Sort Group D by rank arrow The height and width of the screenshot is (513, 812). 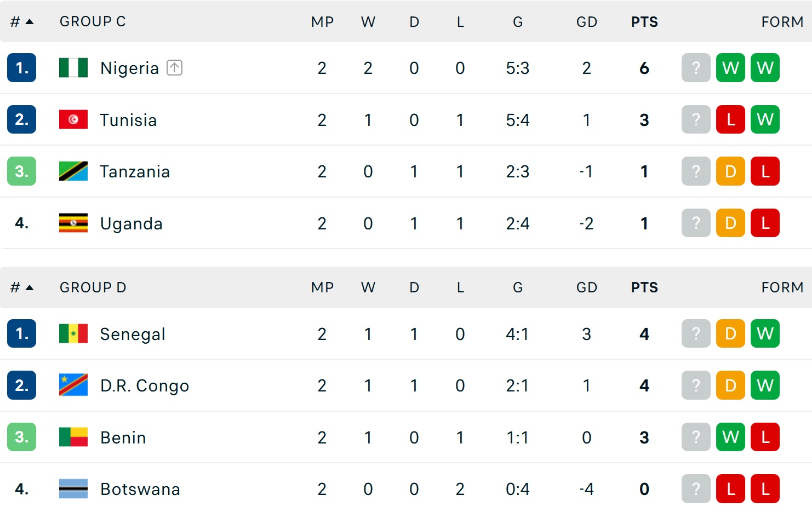[x=30, y=287]
